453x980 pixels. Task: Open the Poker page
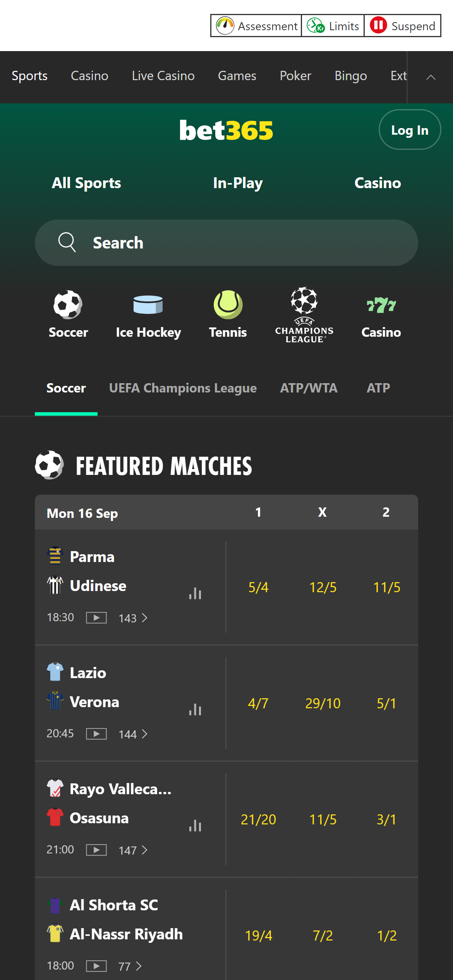point(295,76)
